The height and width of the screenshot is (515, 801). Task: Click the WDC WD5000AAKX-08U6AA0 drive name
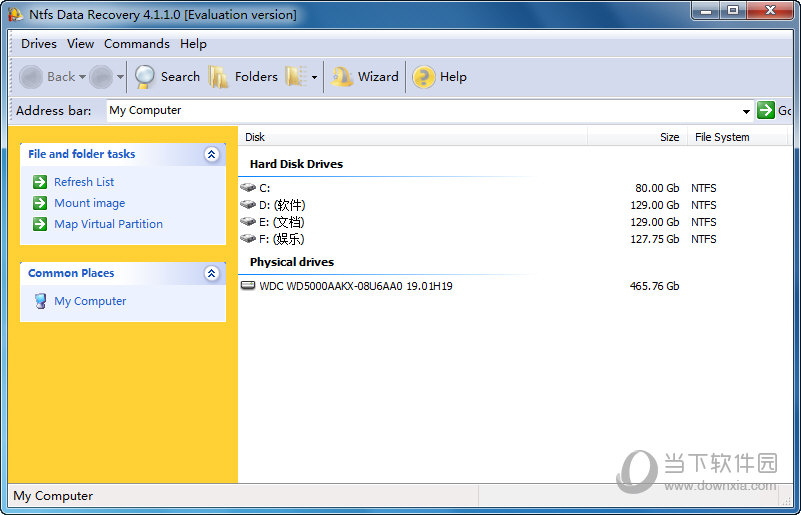pyautogui.click(x=356, y=286)
